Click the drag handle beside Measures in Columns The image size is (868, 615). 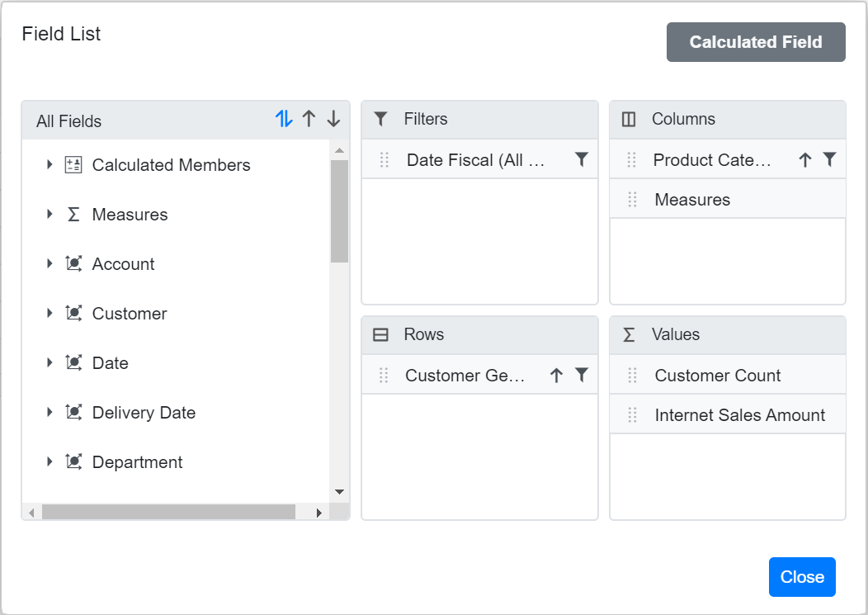[632, 199]
